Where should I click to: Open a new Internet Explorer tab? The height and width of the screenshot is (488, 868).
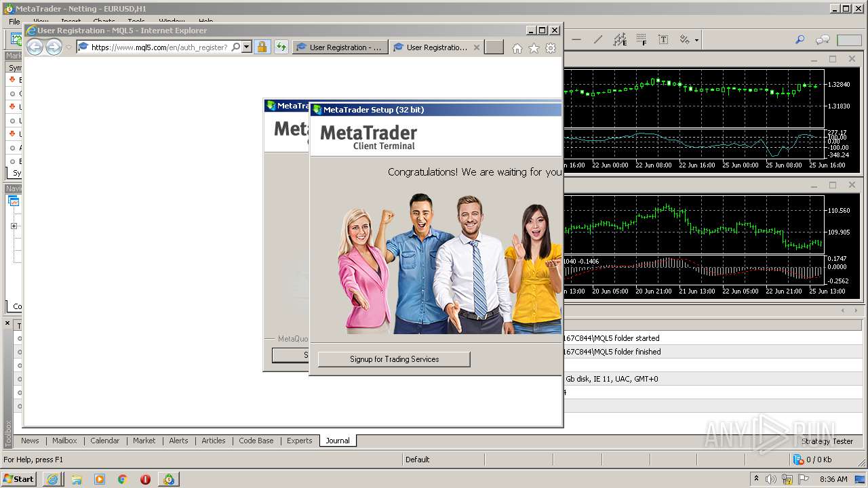pos(494,47)
